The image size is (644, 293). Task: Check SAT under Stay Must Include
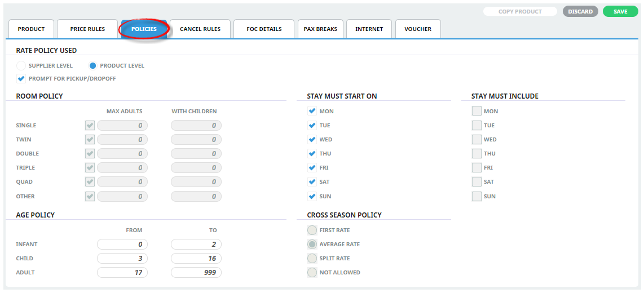(x=477, y=182)
